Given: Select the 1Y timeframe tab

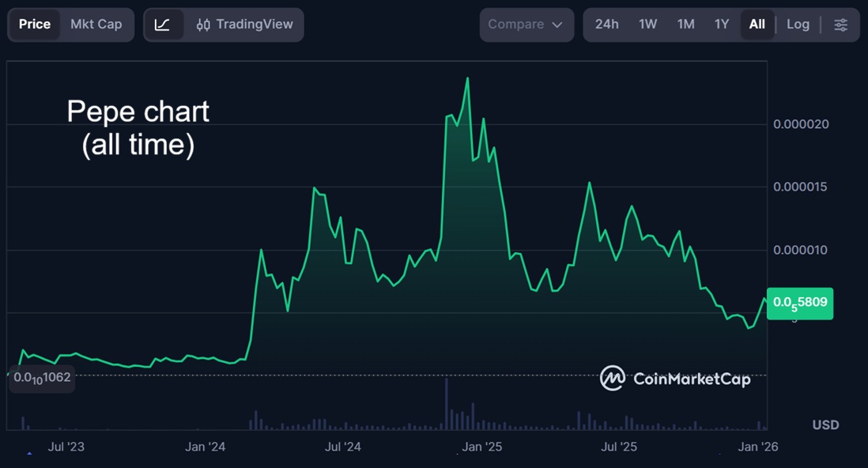Looking at the screenshot, I should (x=722, y=25).
